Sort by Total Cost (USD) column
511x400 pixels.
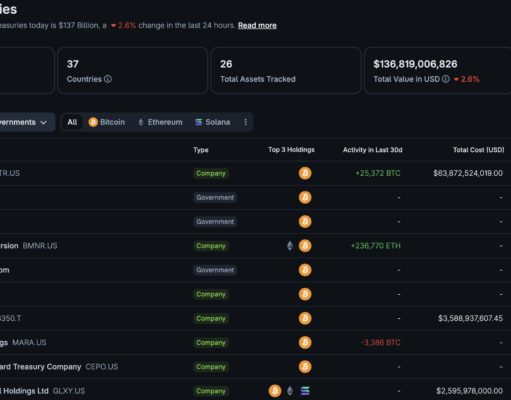click(478, 150)
